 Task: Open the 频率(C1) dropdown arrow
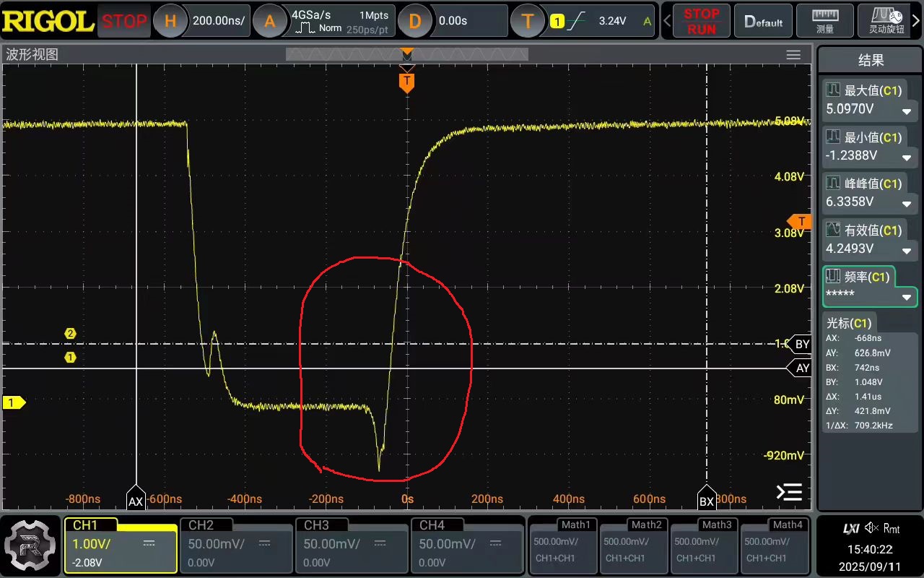click(906, 298)
